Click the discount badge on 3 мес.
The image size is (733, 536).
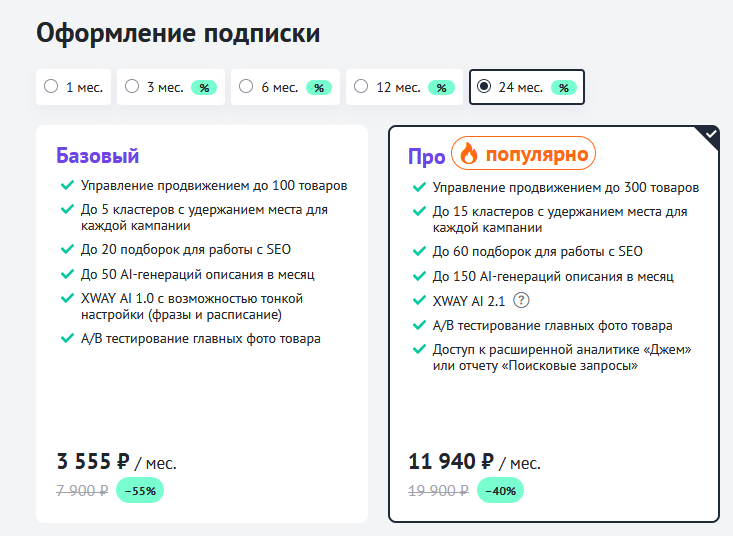pos(204,88)
